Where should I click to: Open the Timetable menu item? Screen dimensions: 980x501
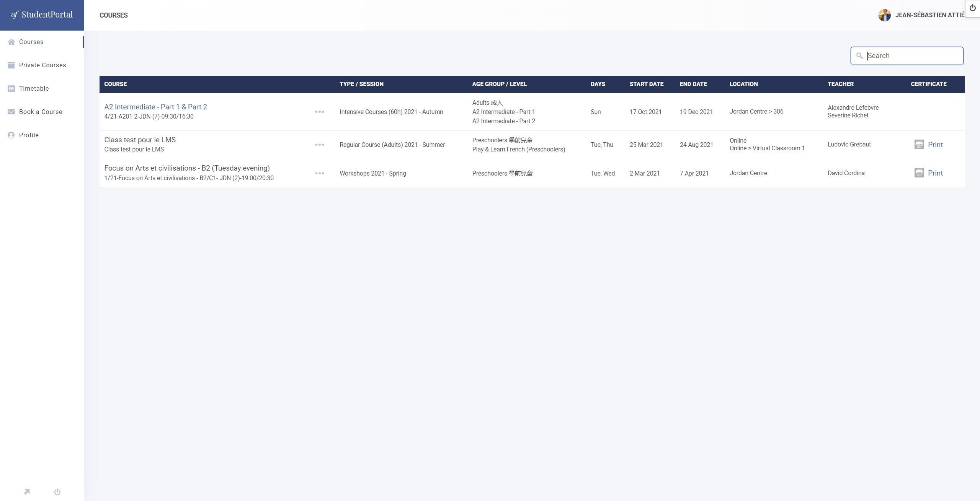[x=34, y=89]
